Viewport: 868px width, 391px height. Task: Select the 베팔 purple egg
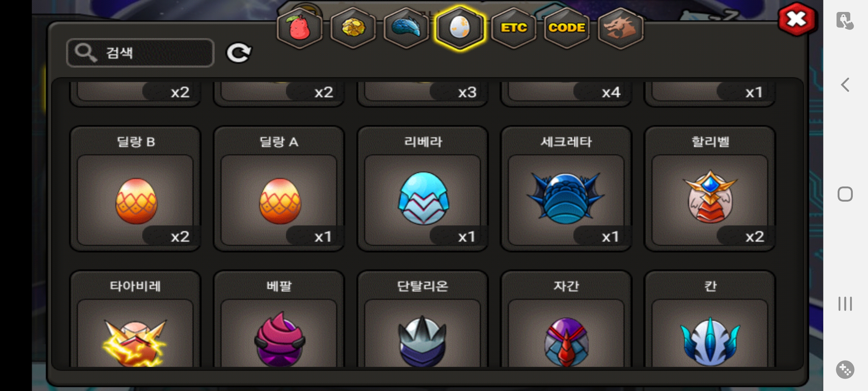pyautogui.click(x=279, y=319)
